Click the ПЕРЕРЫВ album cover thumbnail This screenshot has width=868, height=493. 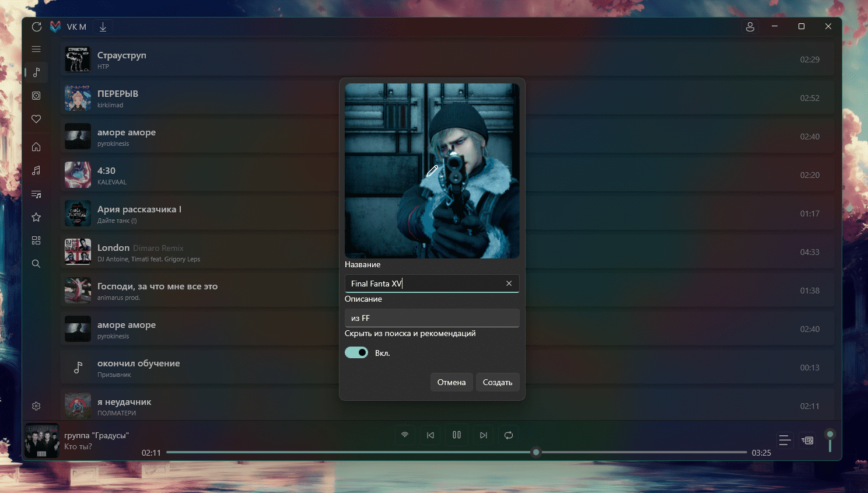(x=78, y=98)
